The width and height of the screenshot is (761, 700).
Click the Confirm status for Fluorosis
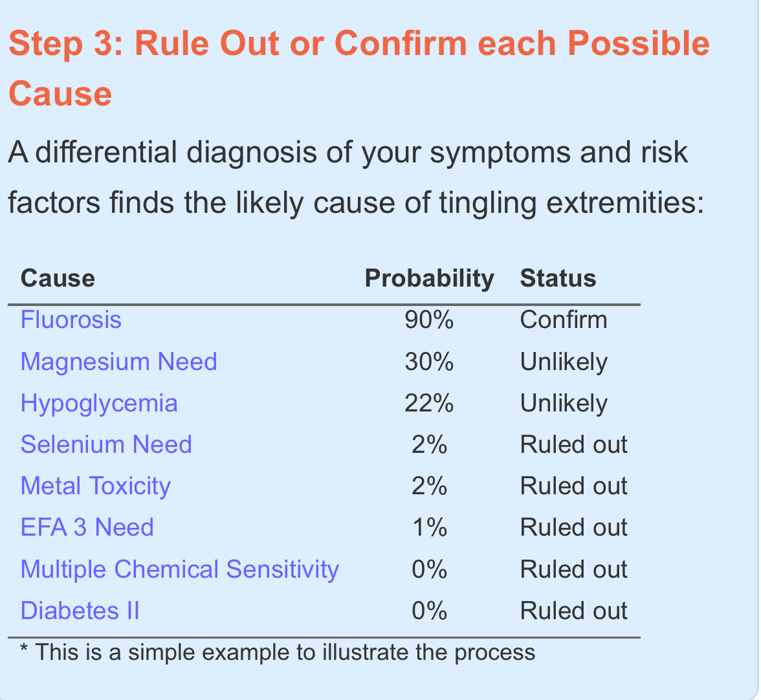point(564,320)
